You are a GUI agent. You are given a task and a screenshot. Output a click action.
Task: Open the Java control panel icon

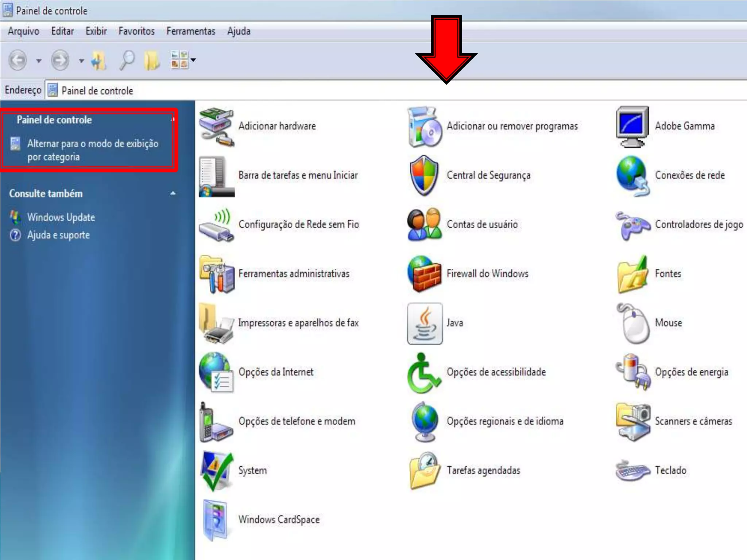(425, 323)
